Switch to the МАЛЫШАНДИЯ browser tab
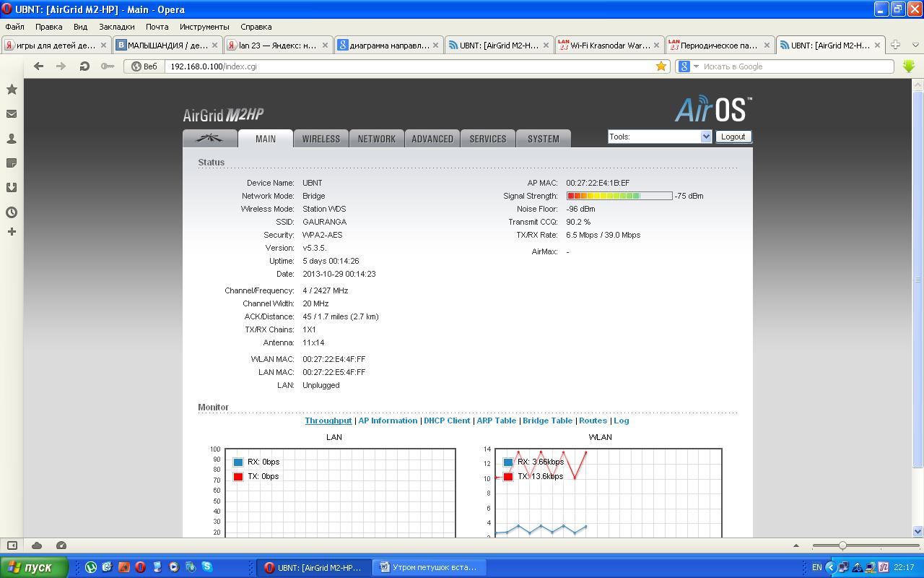 tap(167, 45)
